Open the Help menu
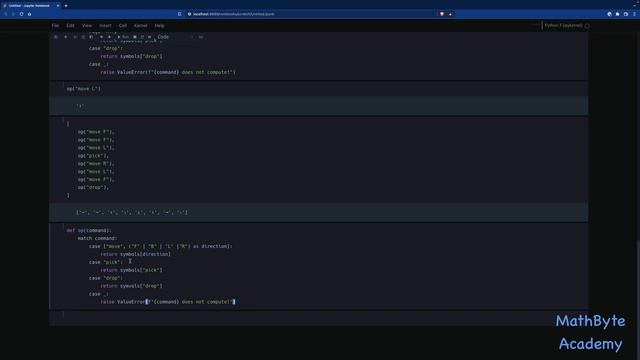This screenshot has height=360, width=640. click(x=159, y=25)
